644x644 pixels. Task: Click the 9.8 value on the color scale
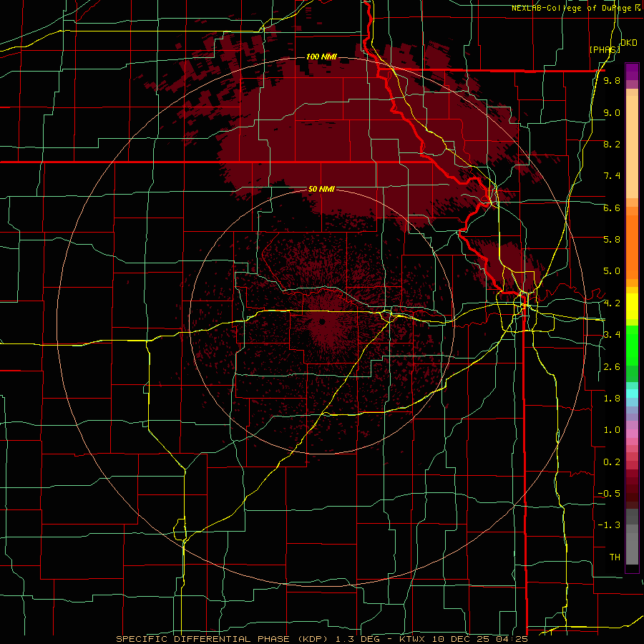(612, 81)
